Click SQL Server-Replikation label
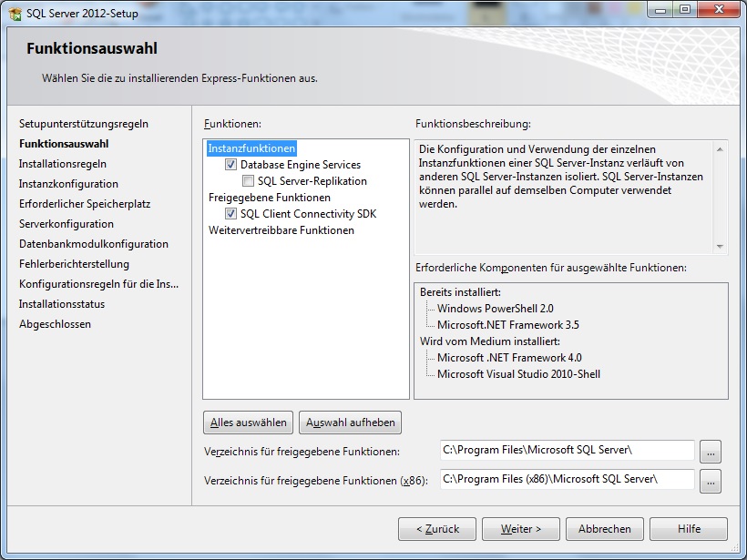 point(312,181)
